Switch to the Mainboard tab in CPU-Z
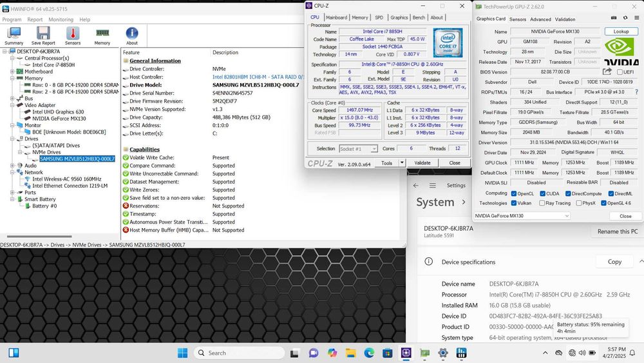Screen dimensions: 644x363 point(336,17)
